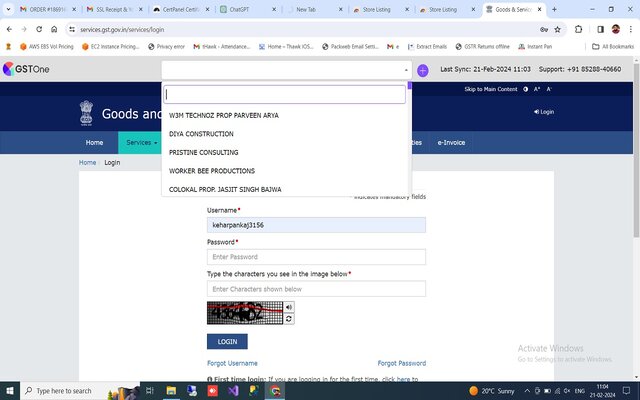Switch to the ORDER Gmail tab
The width and height of the screenshot is (640, 400).
click(x=49, y=9)
